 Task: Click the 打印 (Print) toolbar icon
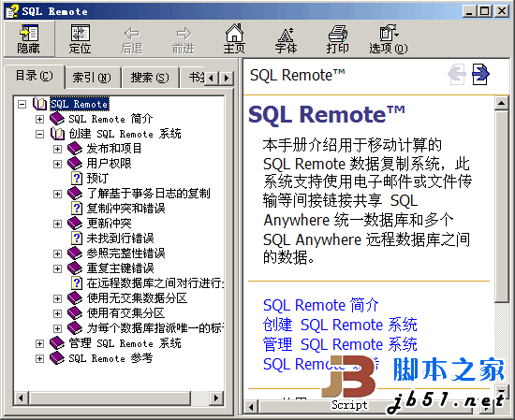(x=338, y=38)
